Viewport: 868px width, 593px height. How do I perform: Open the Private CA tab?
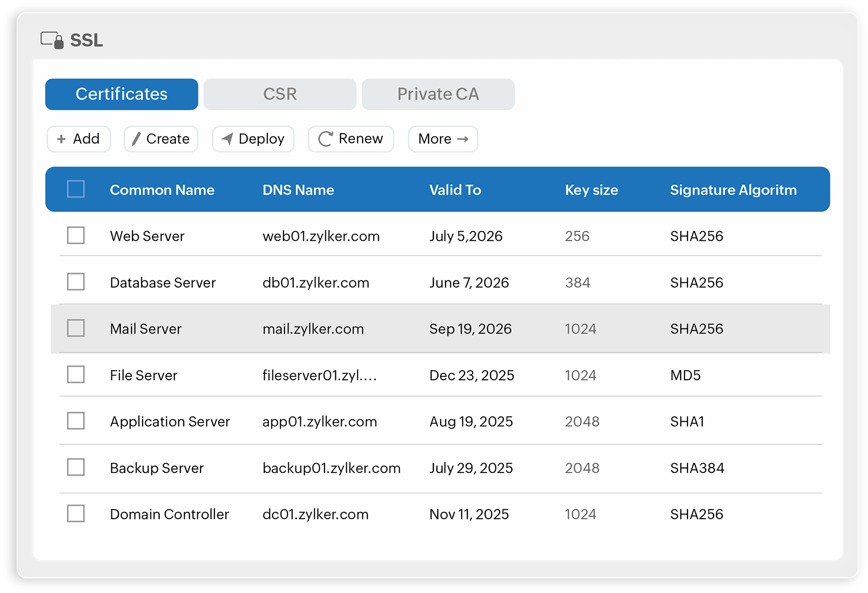tap(438, 94)
